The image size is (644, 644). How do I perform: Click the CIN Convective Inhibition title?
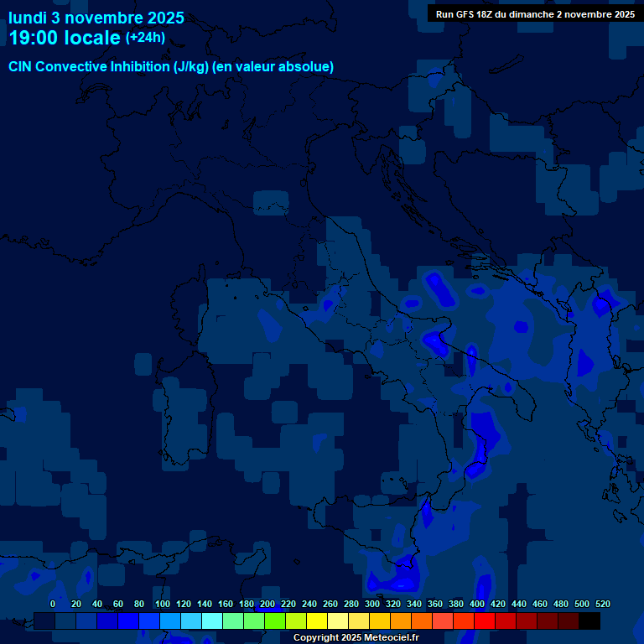171,66
